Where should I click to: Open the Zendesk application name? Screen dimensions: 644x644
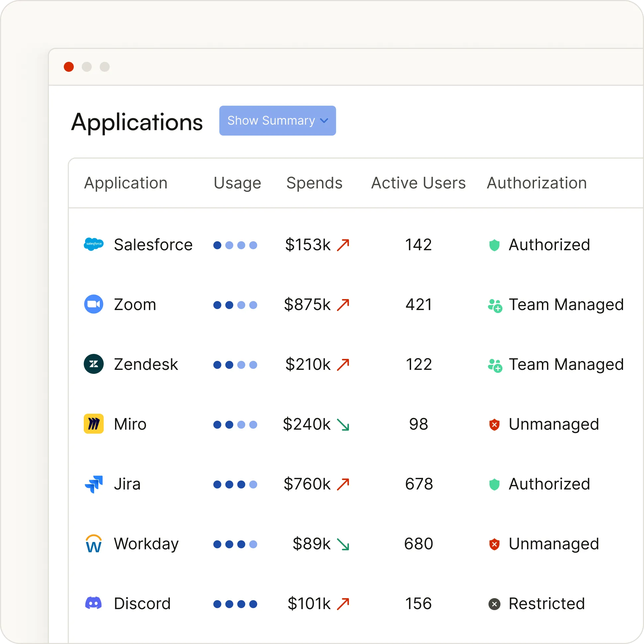click(x=146, y=364)
